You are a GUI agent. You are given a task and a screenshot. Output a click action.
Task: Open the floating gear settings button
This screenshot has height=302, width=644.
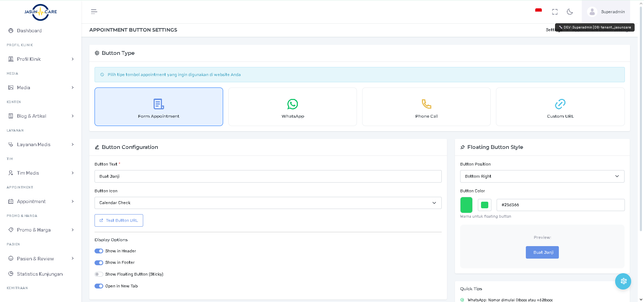(623, 281)
